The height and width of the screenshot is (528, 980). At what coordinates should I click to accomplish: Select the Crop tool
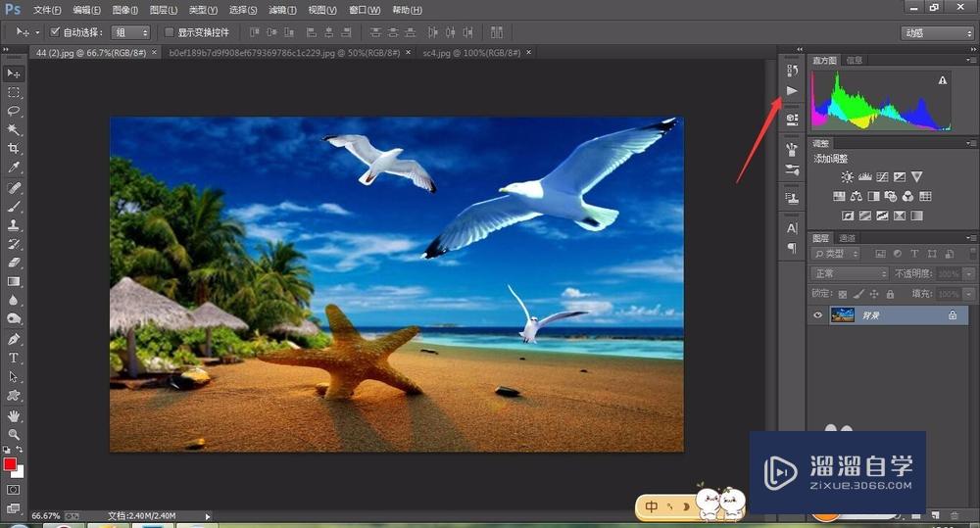(x=13, y=149)
